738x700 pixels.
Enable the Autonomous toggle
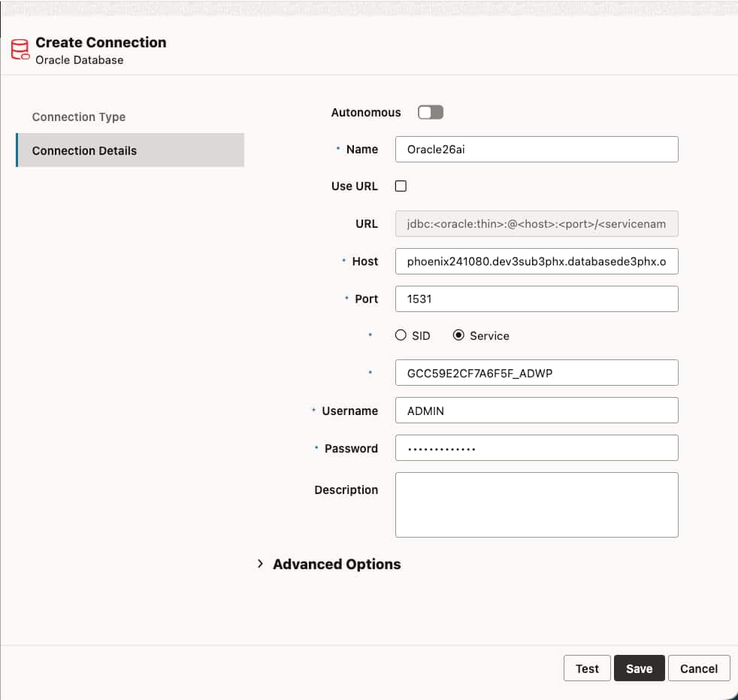click(x=430, y=111)
